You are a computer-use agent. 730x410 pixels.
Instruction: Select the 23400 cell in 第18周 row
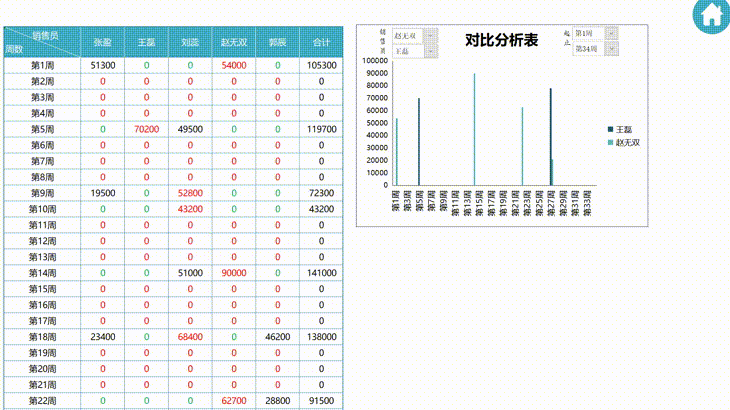point(102,337)
